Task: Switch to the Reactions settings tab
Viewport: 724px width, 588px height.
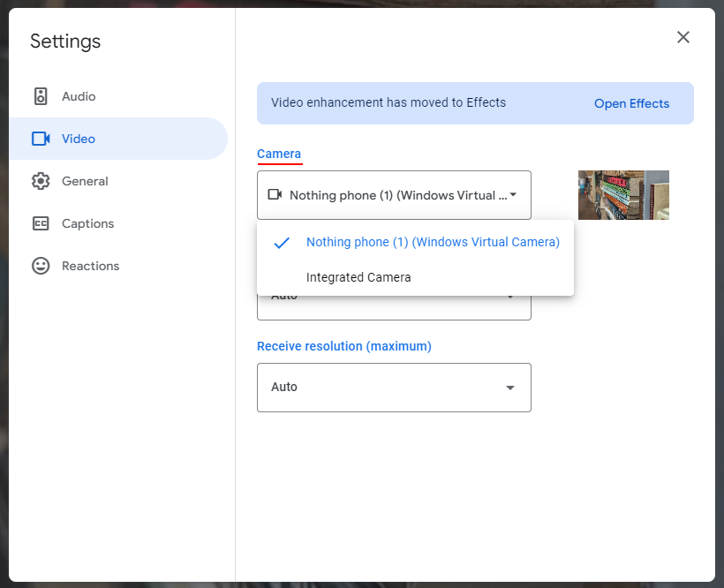Action: [x=118, y=266]
